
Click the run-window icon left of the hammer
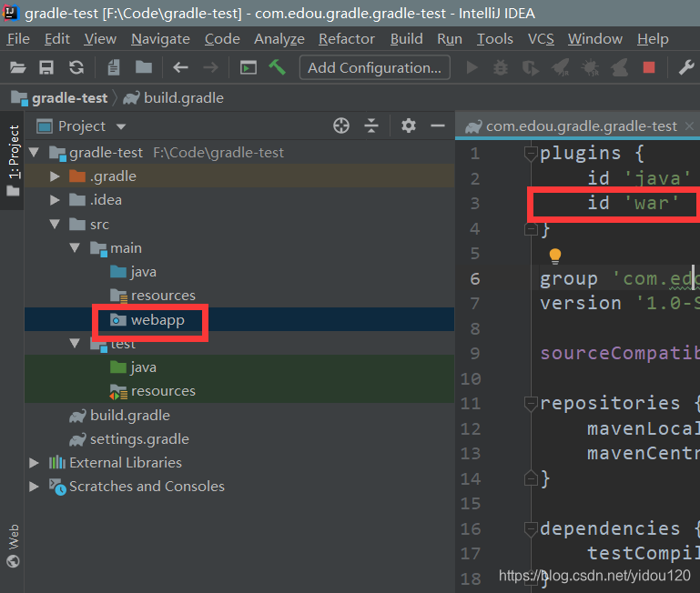click(249, 68)
